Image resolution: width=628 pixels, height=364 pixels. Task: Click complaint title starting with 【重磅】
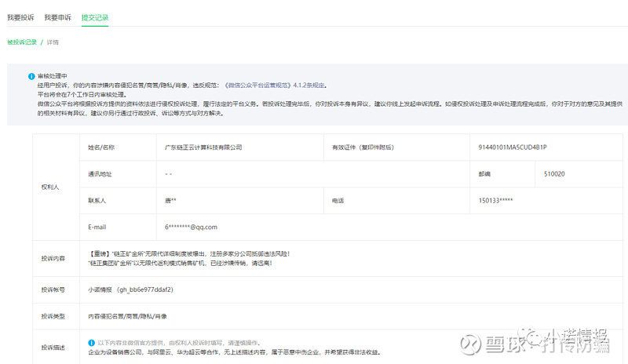188,253
